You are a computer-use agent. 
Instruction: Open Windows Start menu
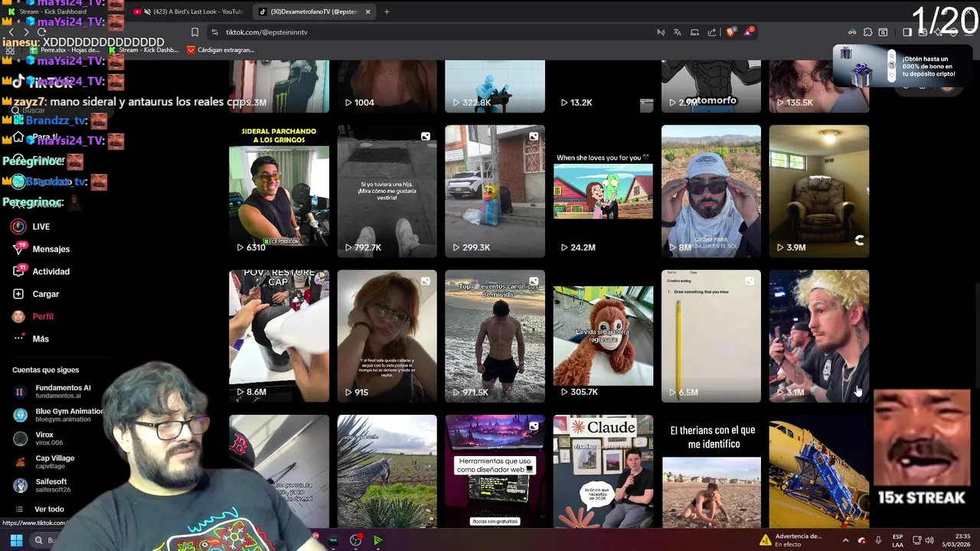[16, 540]
